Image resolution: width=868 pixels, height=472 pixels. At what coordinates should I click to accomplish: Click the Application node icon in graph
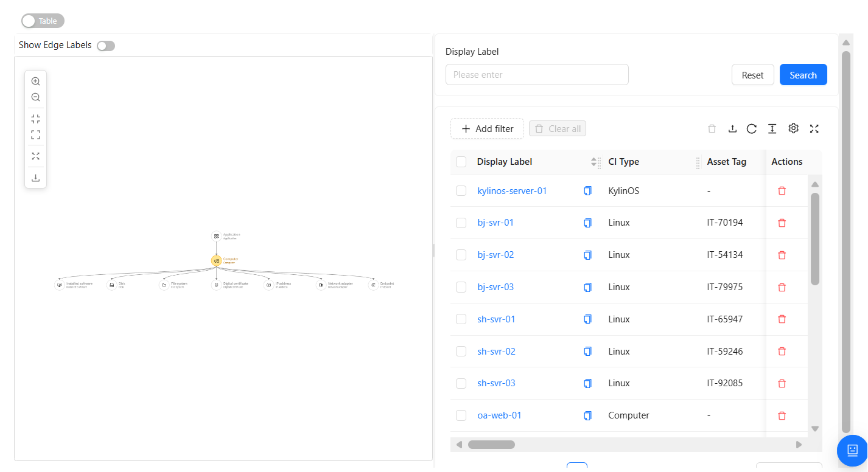click(x=216, y=236)
